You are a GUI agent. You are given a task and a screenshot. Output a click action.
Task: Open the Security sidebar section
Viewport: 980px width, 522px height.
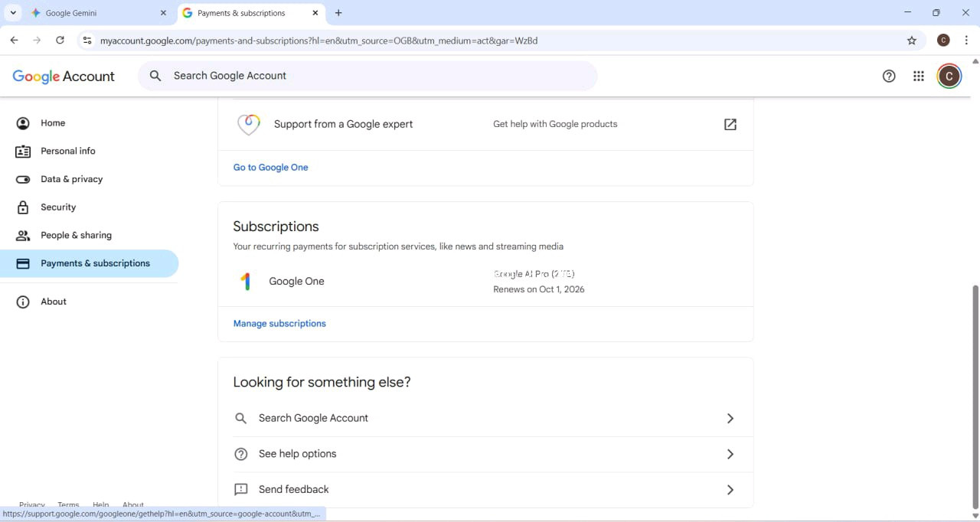coord(58,207)
